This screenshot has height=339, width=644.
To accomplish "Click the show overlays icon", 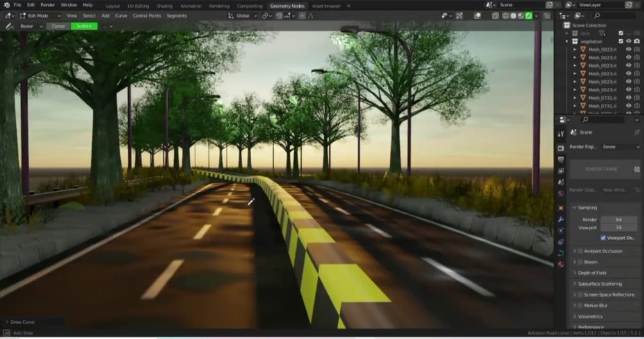I will coord(477,15).
